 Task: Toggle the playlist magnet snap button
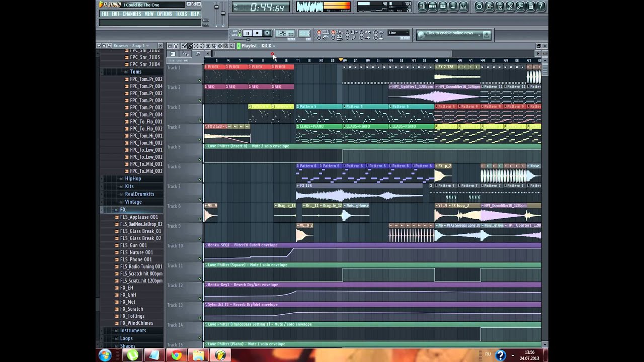click(x=176, y=46)
